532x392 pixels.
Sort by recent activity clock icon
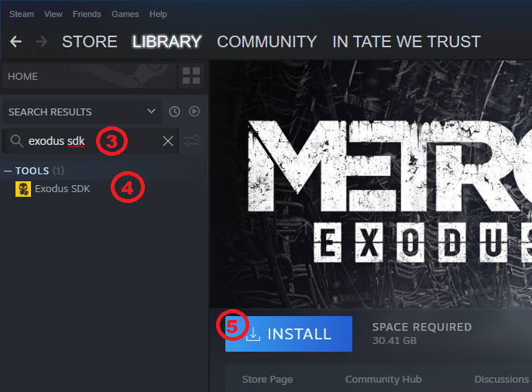coord(174,112)
